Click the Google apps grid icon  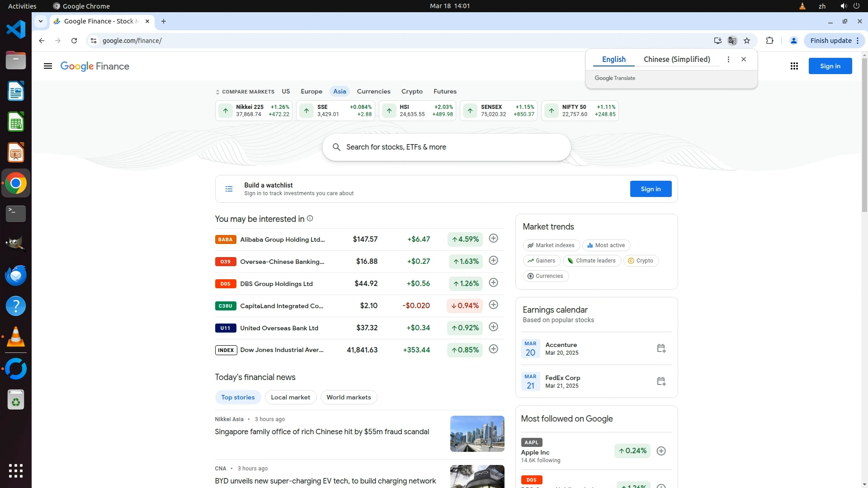(794, 66)
